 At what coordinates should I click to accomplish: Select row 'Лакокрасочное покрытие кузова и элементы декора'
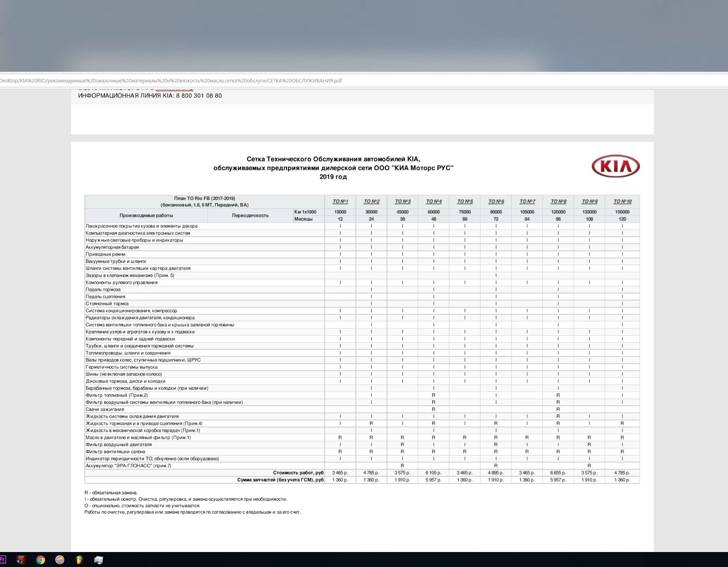pyautogui.click(x=362, y=226)
